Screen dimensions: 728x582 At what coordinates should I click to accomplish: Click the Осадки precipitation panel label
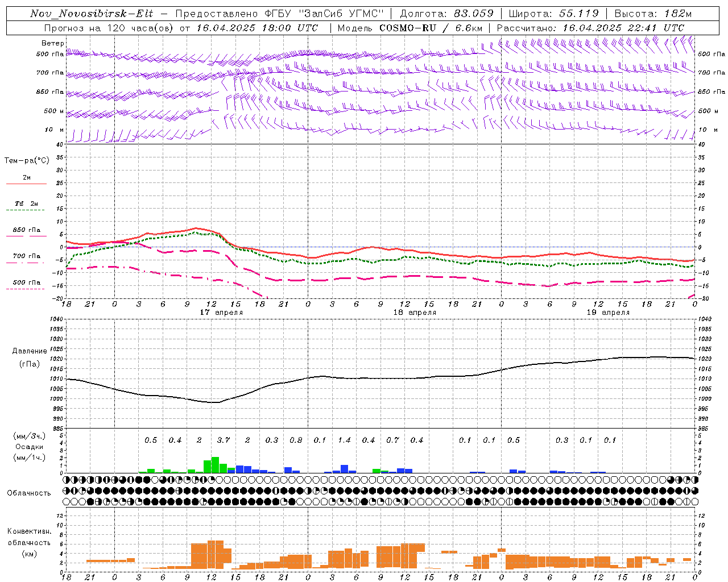pos(29,447)
